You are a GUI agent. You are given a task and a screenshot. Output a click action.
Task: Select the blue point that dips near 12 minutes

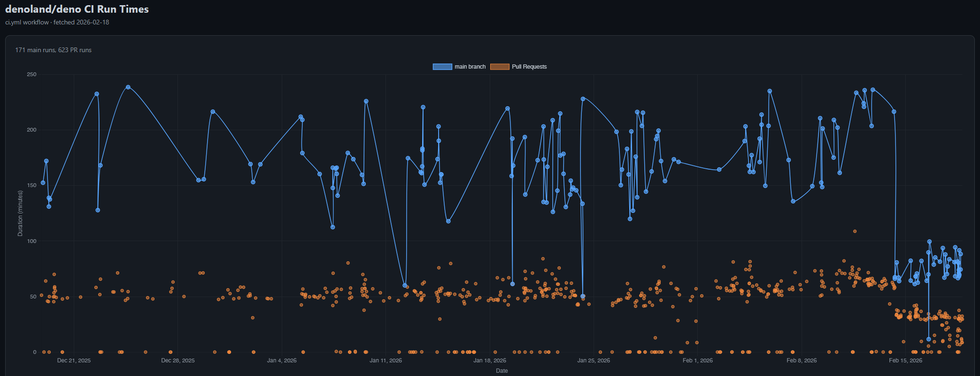928,339
